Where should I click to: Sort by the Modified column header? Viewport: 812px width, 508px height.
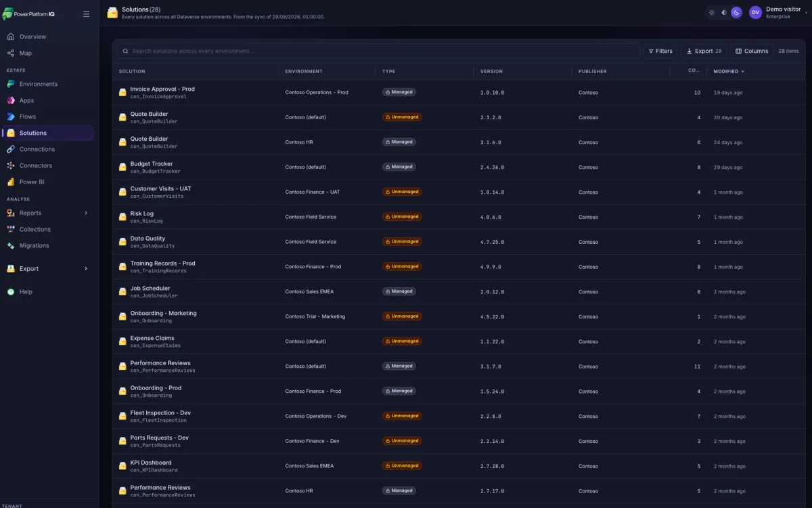[729, 71]
